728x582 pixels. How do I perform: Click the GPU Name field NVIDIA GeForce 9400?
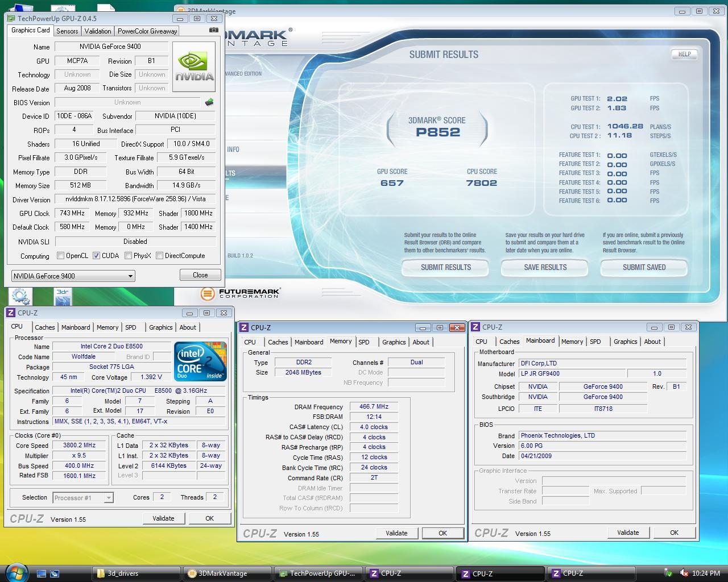tap(111, 47)
